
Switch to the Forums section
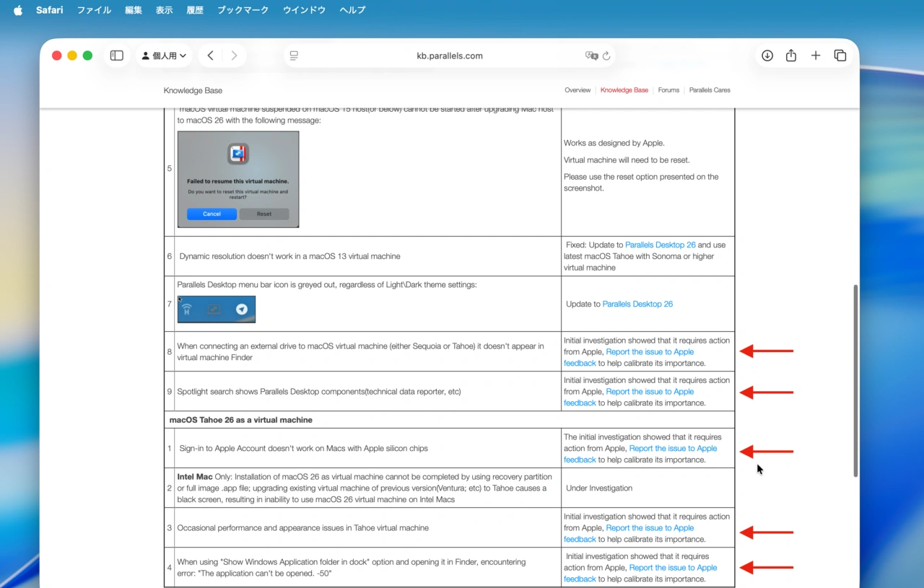click(668, 89)
